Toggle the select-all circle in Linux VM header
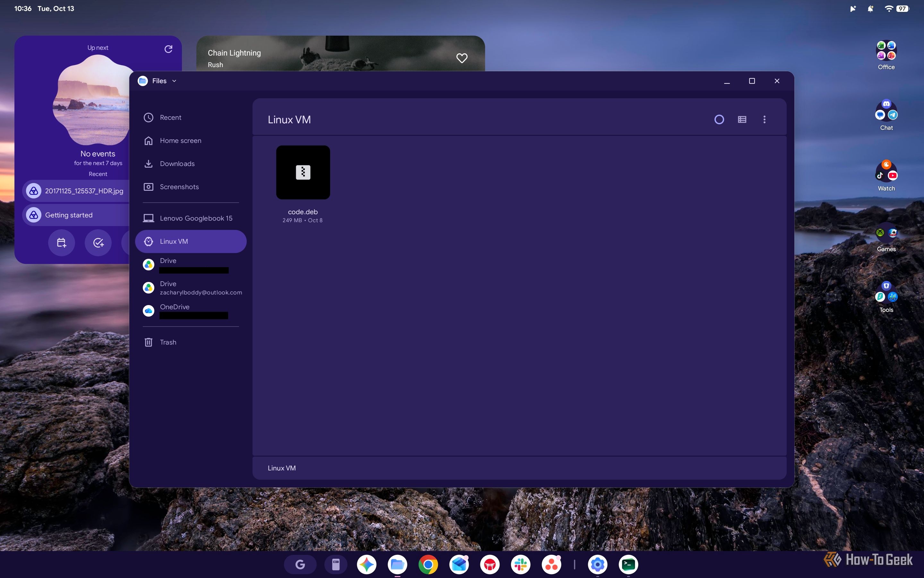 (719, 120)
